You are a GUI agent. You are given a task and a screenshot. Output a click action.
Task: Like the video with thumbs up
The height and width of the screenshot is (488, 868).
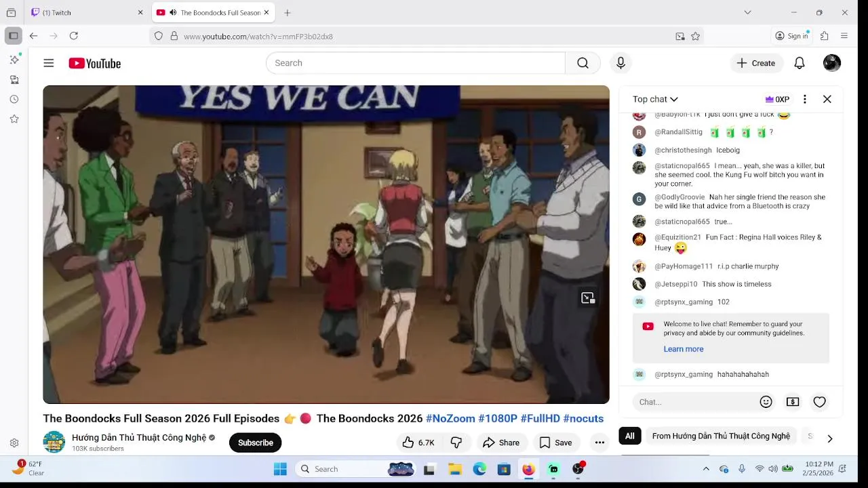click(x=418, y=443)
